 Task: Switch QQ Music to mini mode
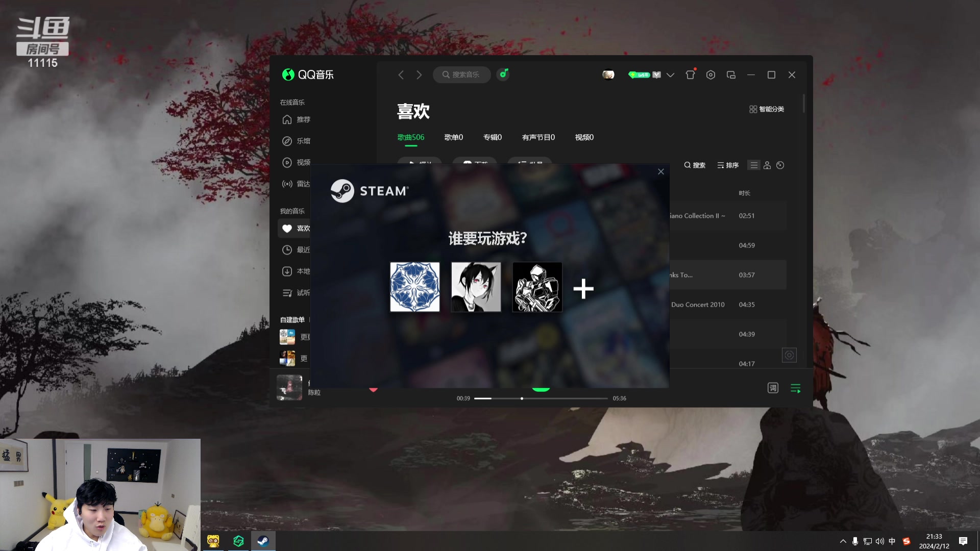click(731, 75)
